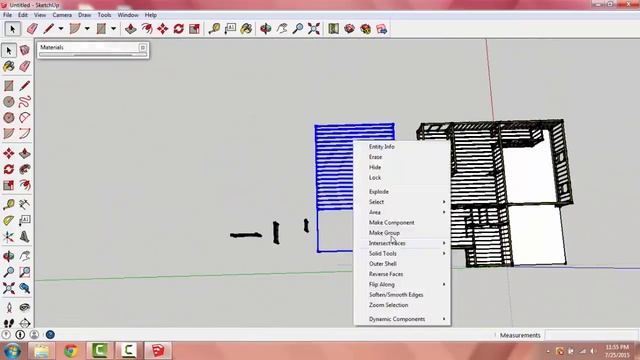Open the dropdown arrow beside the Arc tool
This screenshot has height=360, width=640.
tap(87, 29)
